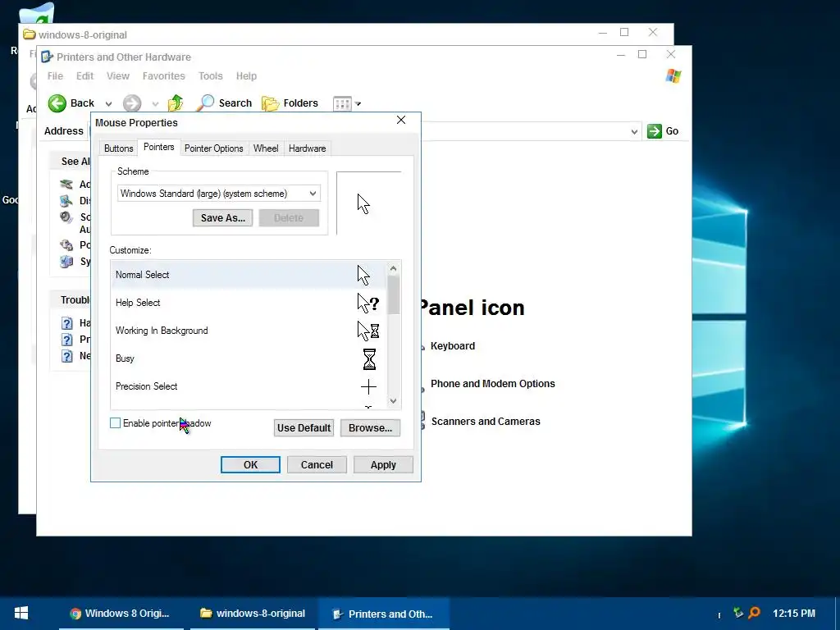The height and width of the screenshot is (630, 840).
Task: Open the Address bar dropdown arrow
Action: point(634,132)
